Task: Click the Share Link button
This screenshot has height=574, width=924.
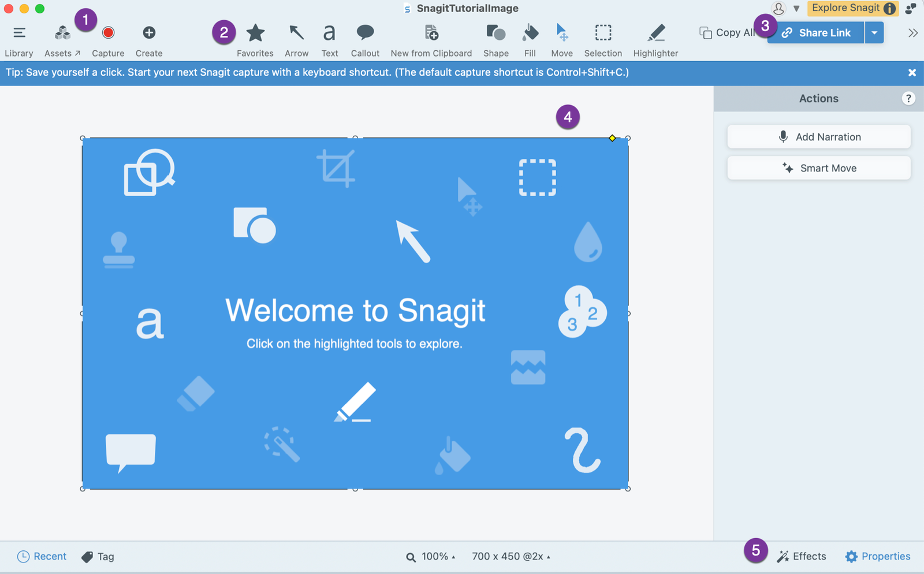Action: [x=816, y=33]
